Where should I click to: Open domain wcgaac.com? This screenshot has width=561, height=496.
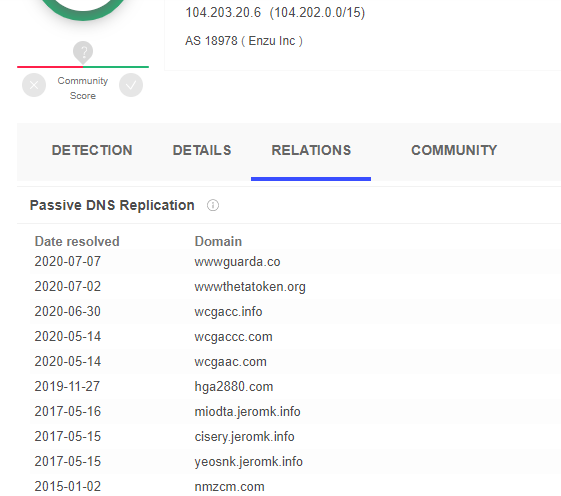click(x=230, y=362)
